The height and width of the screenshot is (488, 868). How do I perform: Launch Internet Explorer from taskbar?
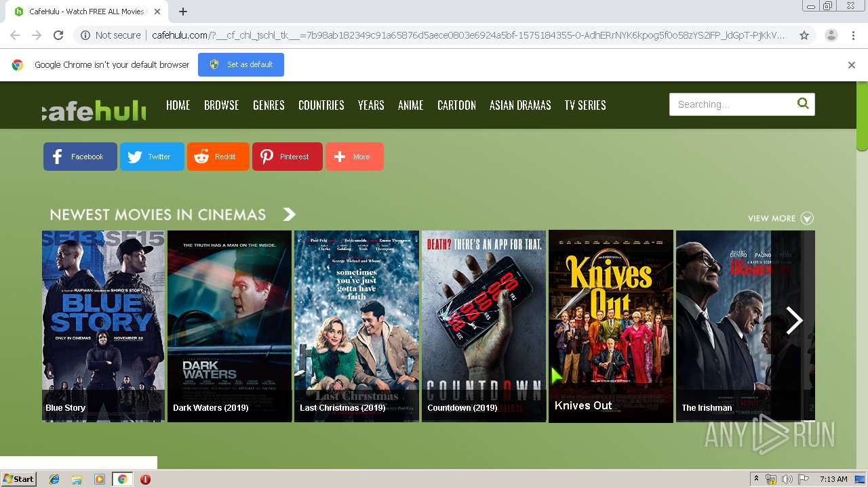54,479
